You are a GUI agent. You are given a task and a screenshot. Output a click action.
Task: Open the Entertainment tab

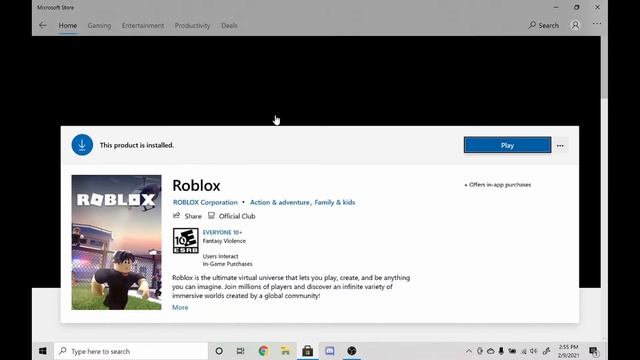click(x=143, y=25)
